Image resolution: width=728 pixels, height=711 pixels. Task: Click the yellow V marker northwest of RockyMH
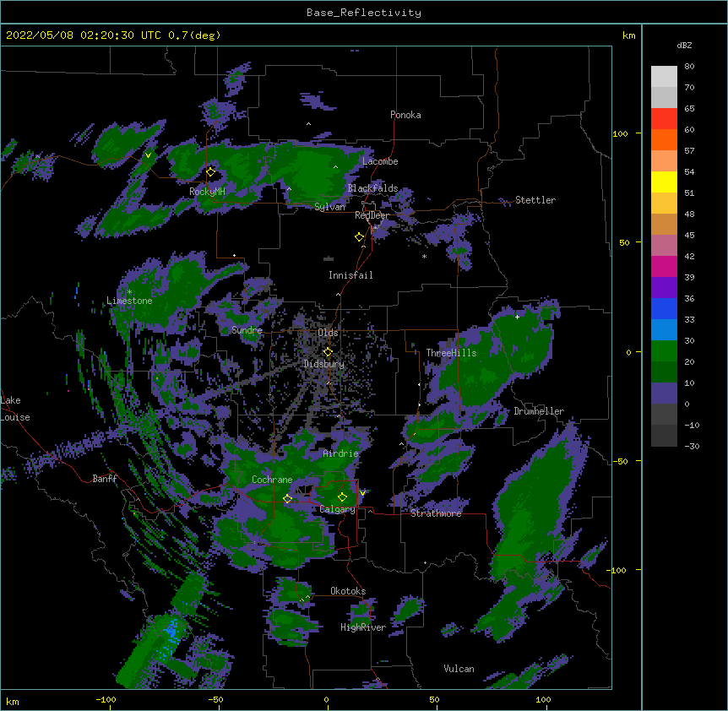click(148, 155)
